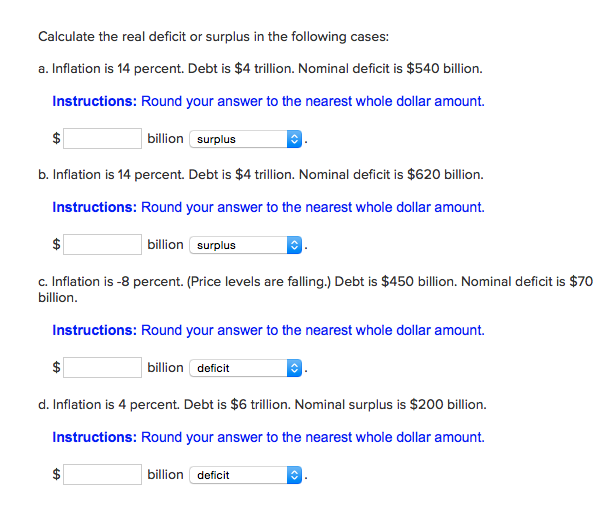Click the blue arrow stepper on part a's dropdown
604x518 pixels.
coord(293,139)
